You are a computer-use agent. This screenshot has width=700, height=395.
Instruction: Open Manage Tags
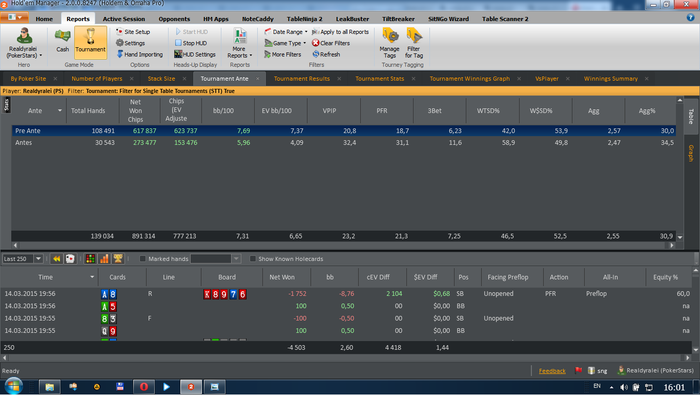point(390,43)
